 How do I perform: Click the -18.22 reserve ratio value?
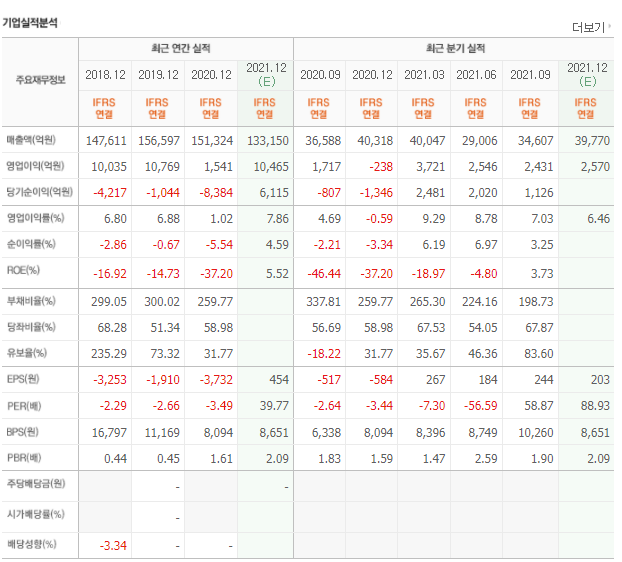pos(324,354)
